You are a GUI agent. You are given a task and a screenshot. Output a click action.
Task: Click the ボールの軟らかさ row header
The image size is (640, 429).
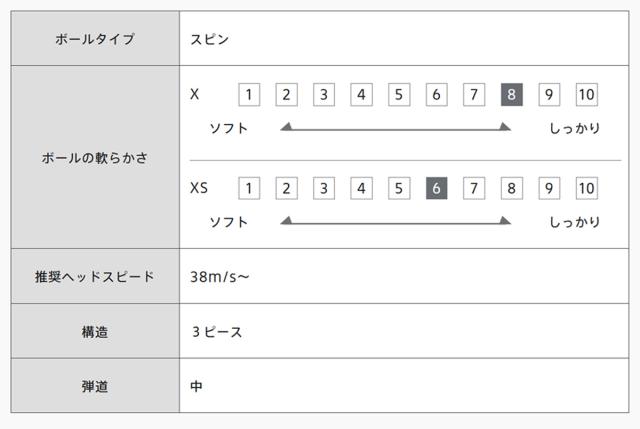click(96, 157)
